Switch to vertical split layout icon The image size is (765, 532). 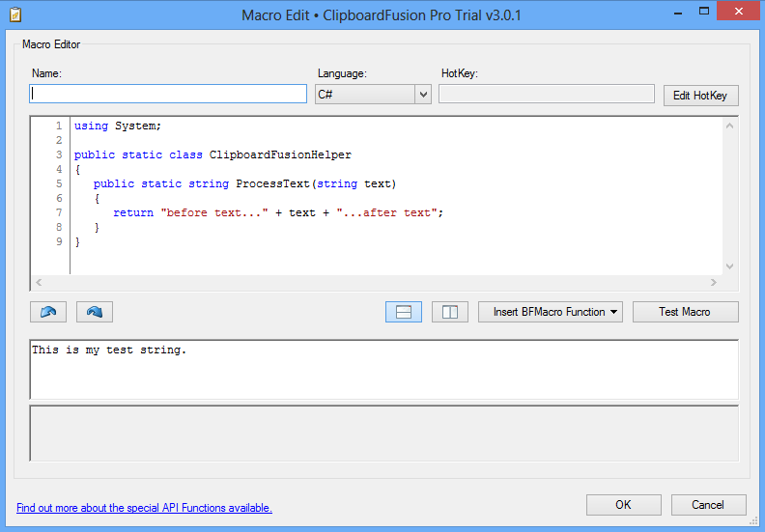(450, 312)
